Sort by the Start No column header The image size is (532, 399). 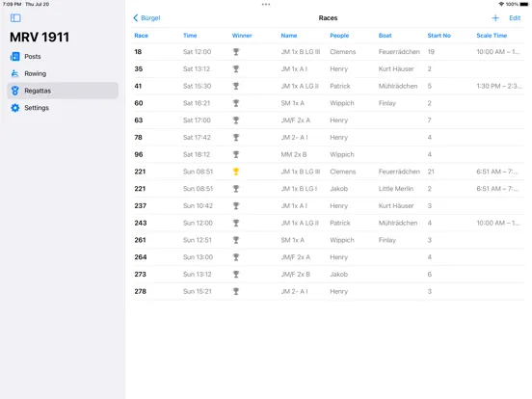(439, 36)
